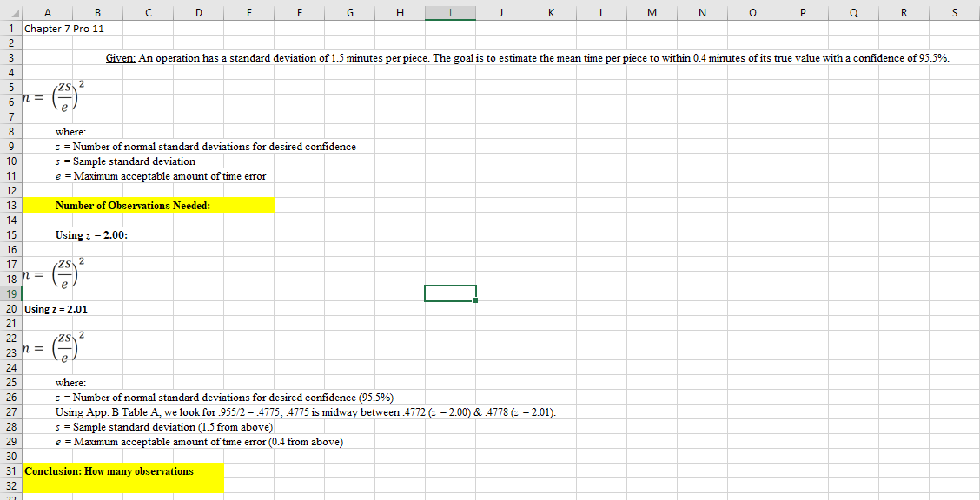The image size is (980, 500).
Task: Select column I header
Action: point(451,12)
